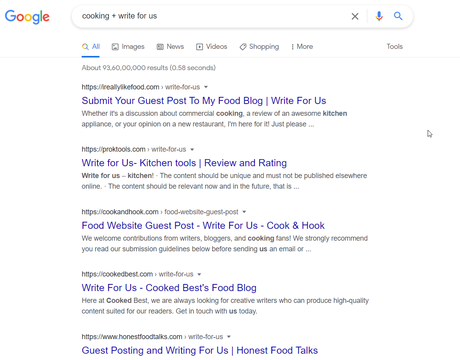Start voice search with the microphone icon
Viewport: 460px width, 360px height.
pyautogui.click(x=379, y=16)
